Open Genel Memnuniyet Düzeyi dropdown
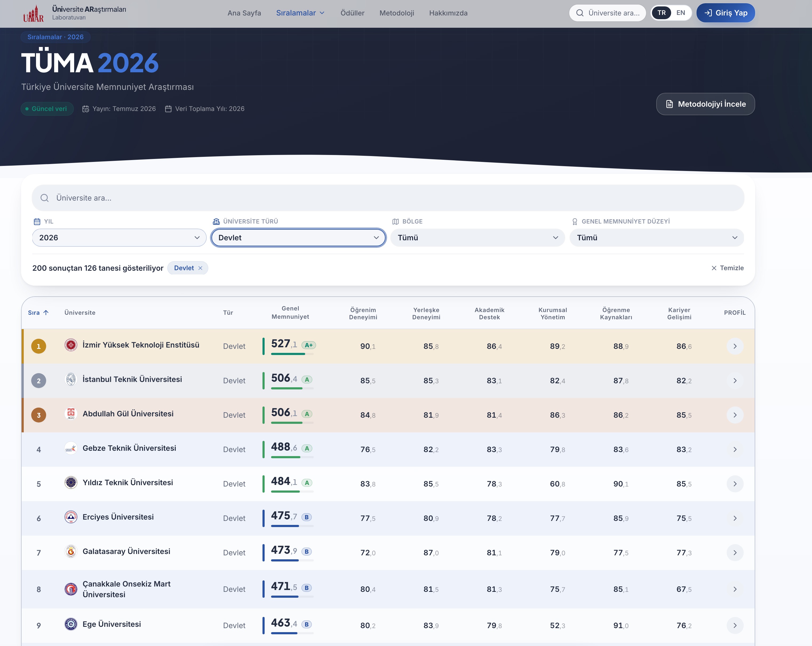The height and width of the screenshot is (646, 812). pyautogui.click(x=657, y=238)
